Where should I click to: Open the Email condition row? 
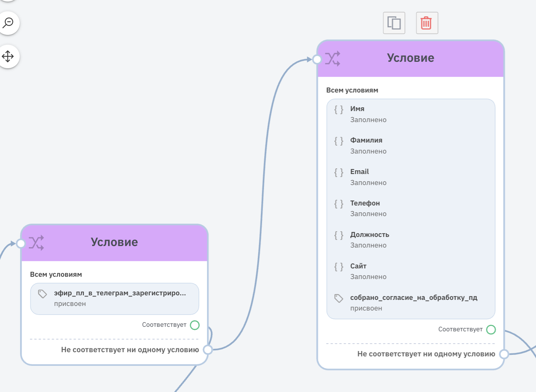[411, 177]
